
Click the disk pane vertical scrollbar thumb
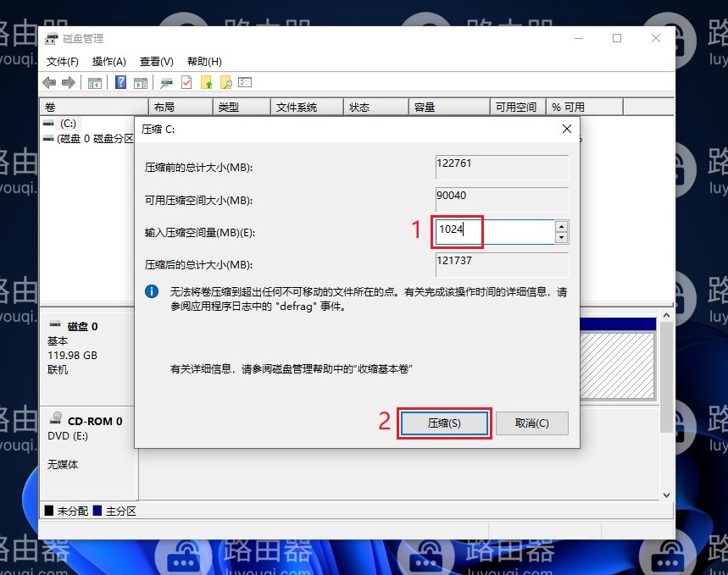click(x=667, y=377)
